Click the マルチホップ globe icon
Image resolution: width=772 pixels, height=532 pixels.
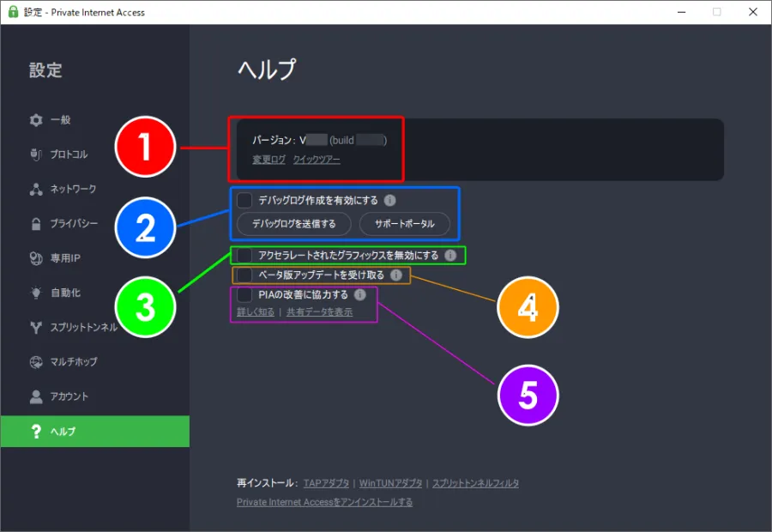(x=36, y=362)
